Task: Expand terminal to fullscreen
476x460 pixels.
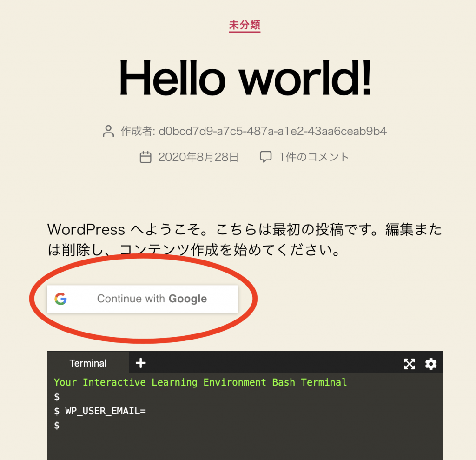Action: [409, 364]
